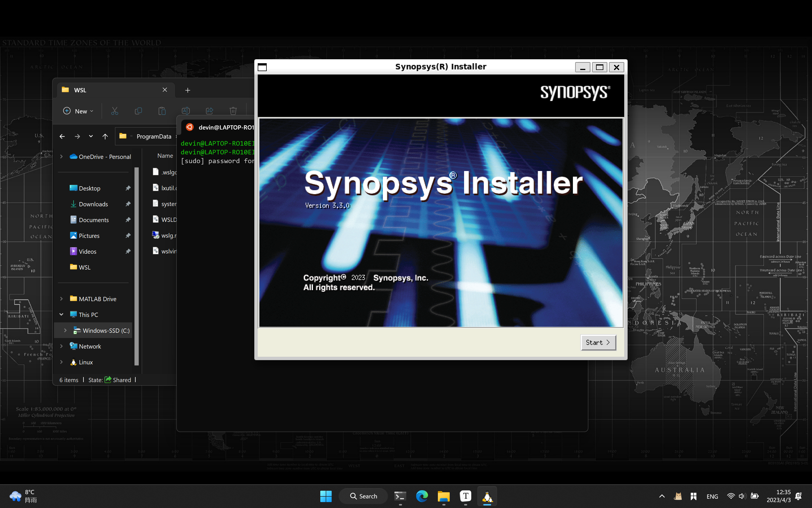Viewport: 812px width, 508px height.
Task: Open weather widget showing 8°C
Action: (x=23, y=496)
